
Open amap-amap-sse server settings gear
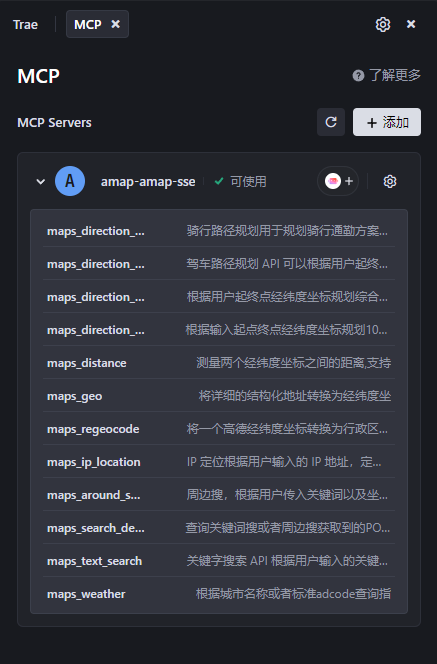point(390,182)
